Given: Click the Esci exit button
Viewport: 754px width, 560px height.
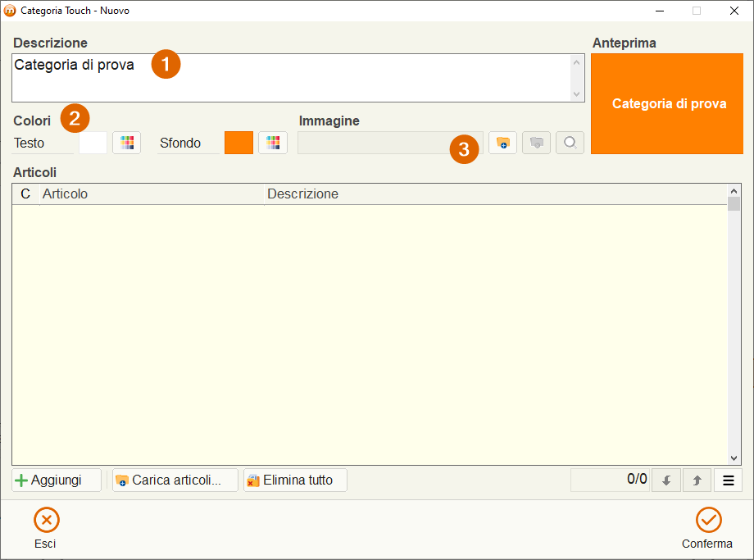Looking at the screenshot, I should pos(46,528).
